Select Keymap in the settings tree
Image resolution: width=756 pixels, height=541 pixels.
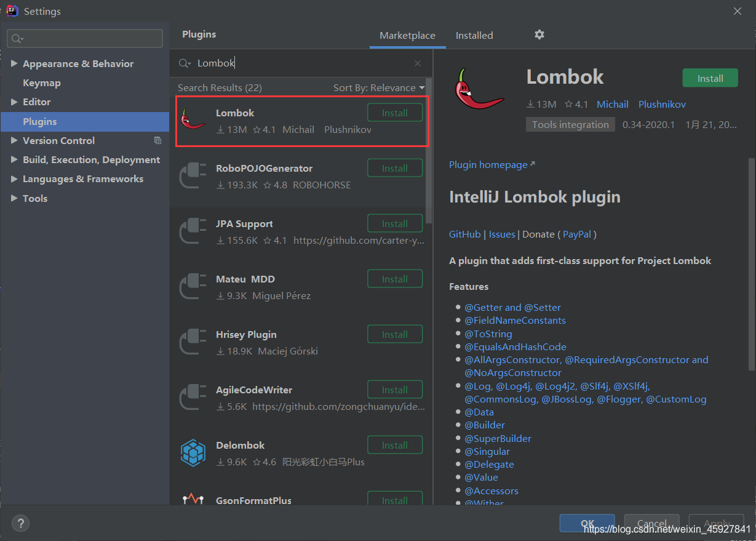[41, 82]
